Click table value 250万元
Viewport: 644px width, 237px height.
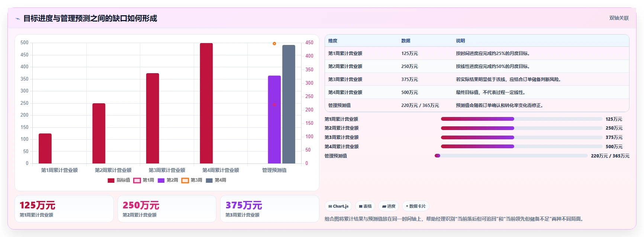pos(409,66)
